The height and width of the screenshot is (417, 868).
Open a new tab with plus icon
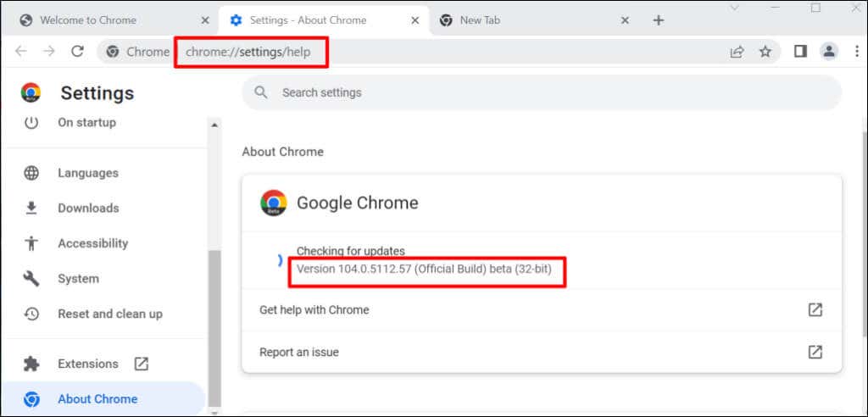[x=659, y=20]
